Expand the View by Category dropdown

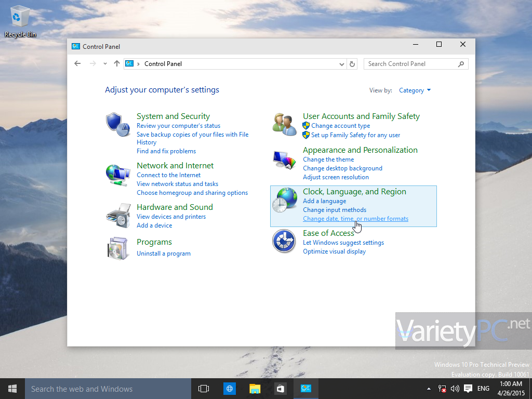[x=415, y=90]
